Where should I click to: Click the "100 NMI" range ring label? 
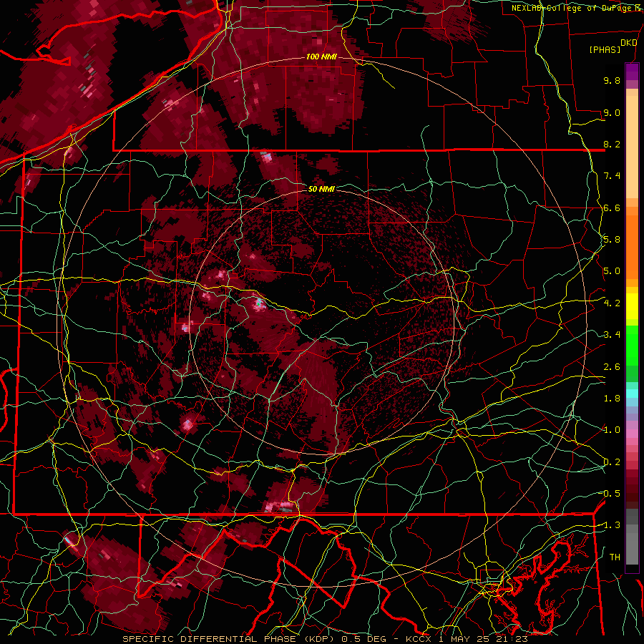321,57
